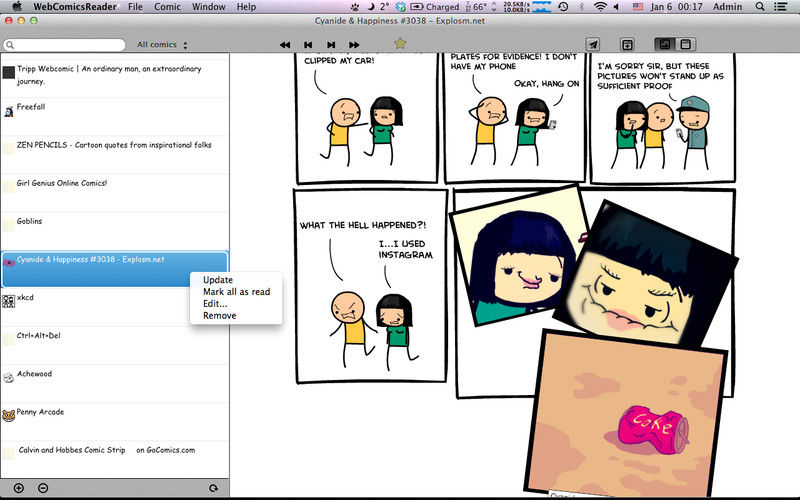Jump to the latest comic with fast-forward

click(x=354, y=45)
